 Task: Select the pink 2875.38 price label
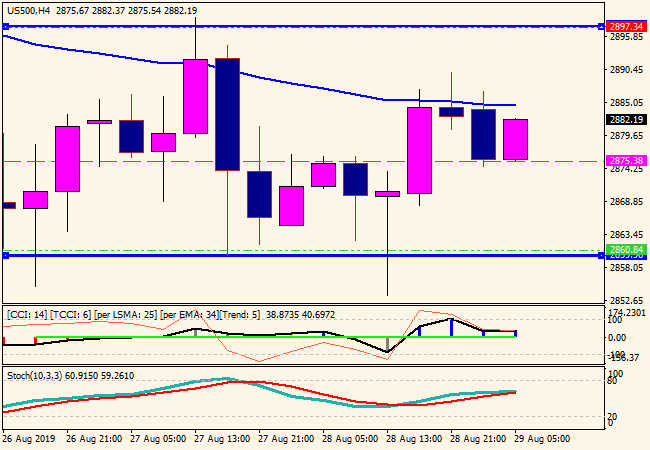click(x=626, y=160)
